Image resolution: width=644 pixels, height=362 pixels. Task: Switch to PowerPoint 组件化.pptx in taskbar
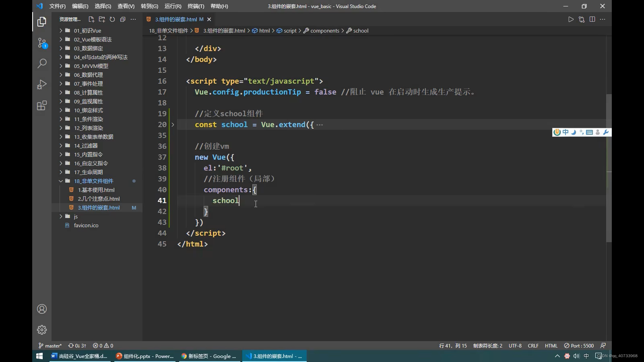pyautogui.click(x=145, y=356)
